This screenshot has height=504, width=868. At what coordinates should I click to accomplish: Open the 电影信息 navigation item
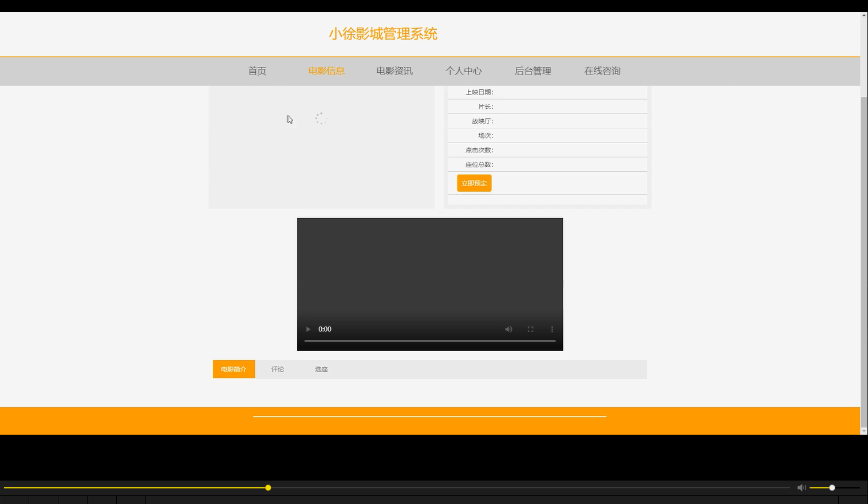click(x=326, y=71)
